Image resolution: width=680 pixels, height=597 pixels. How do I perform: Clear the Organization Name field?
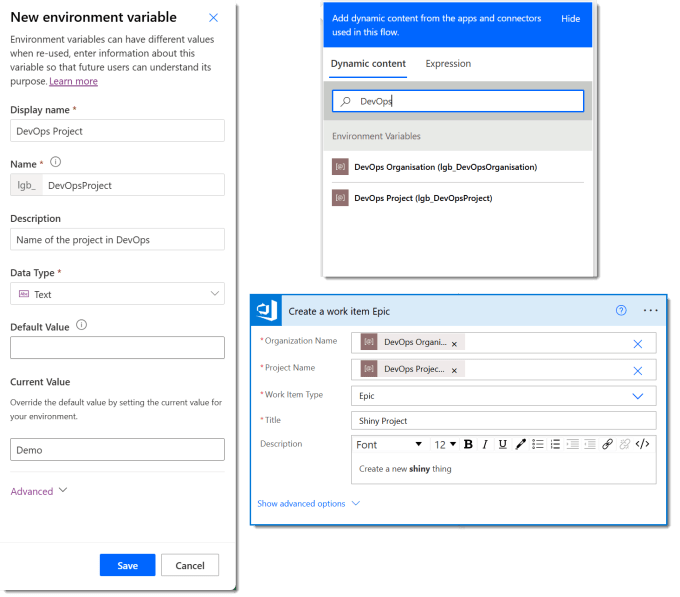638,344
